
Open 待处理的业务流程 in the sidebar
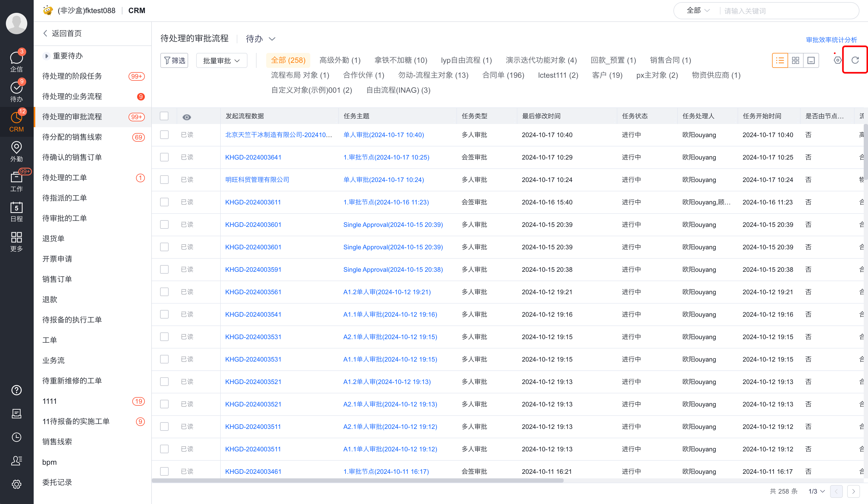point(93,96)
